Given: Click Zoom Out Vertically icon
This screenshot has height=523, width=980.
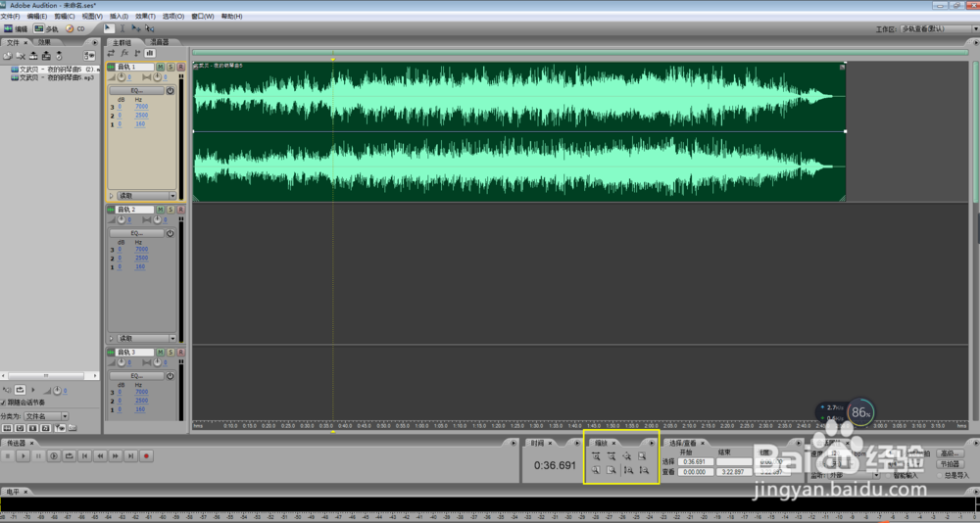Looking at the screenshot, I should point(644,470).
